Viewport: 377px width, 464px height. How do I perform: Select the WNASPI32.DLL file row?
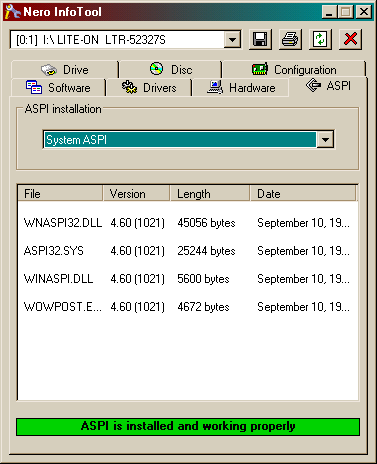click(188, 223)
